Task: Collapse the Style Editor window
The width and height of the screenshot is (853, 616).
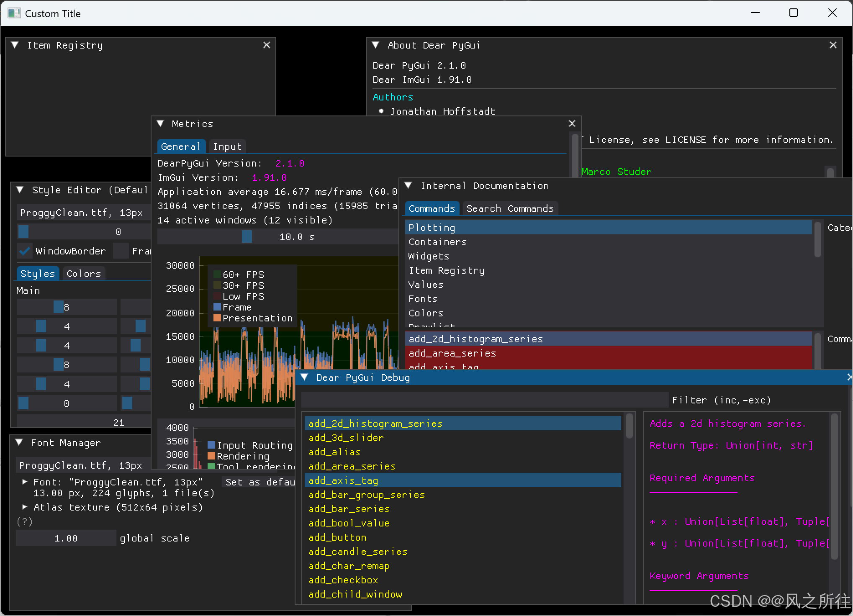Action: 20,190
